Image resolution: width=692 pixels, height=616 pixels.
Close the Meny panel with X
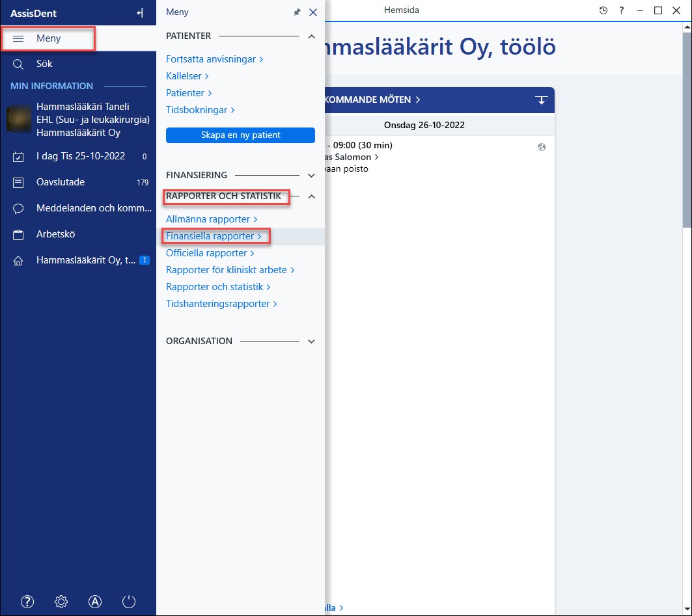click(x=313, y=12)
